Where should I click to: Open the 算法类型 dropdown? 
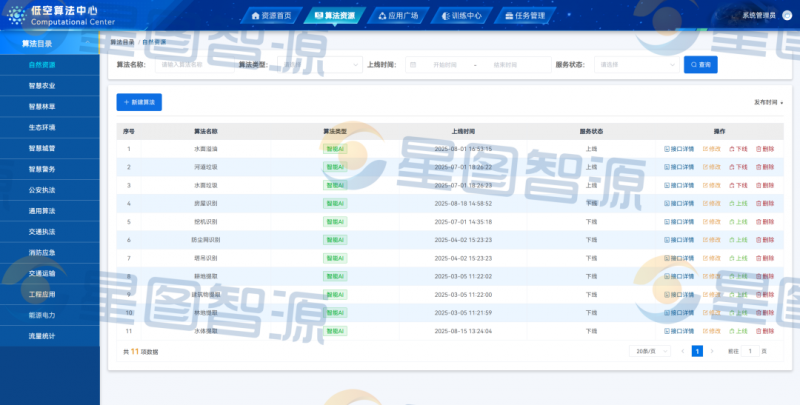coord(322,65)
